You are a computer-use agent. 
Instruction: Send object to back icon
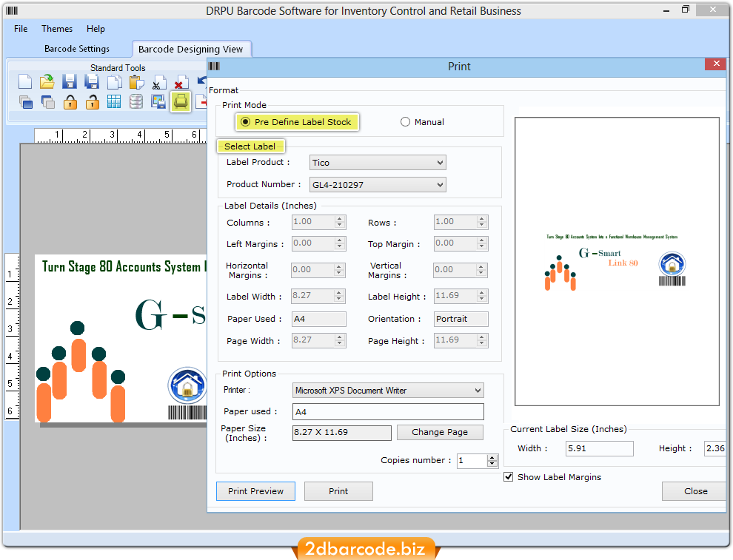tap(47, 102)
